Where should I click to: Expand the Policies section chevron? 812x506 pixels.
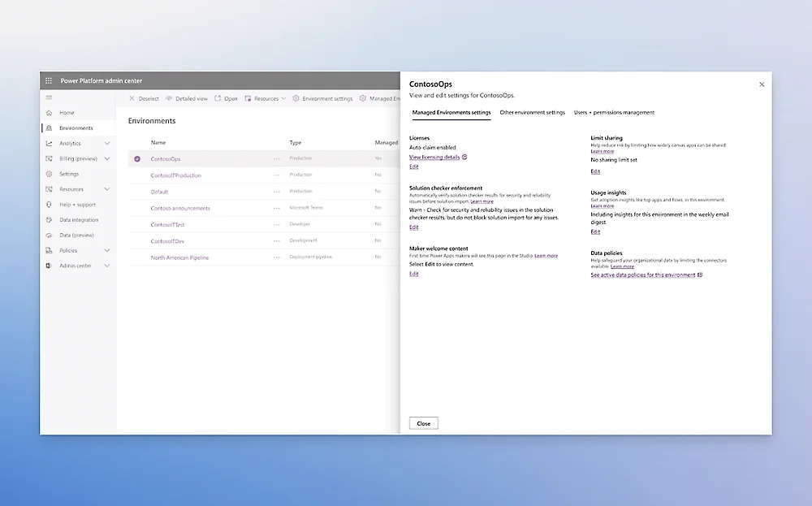(x=107, y=250)
